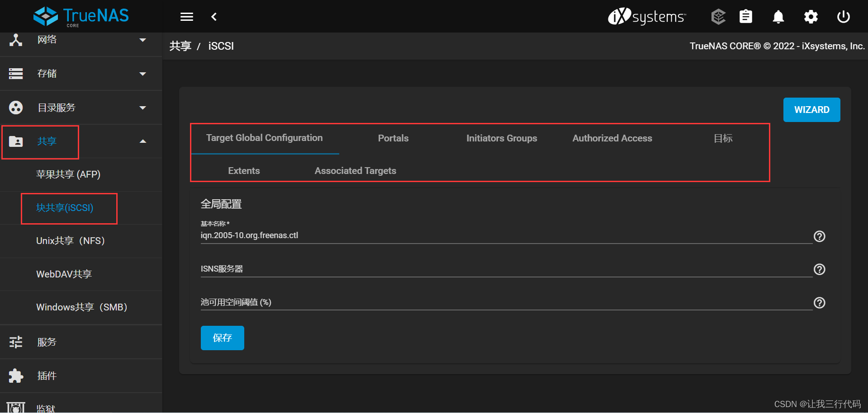The image size is (868, 413).
Task: Open WebDAV共享 page
Action: point(64,274)
